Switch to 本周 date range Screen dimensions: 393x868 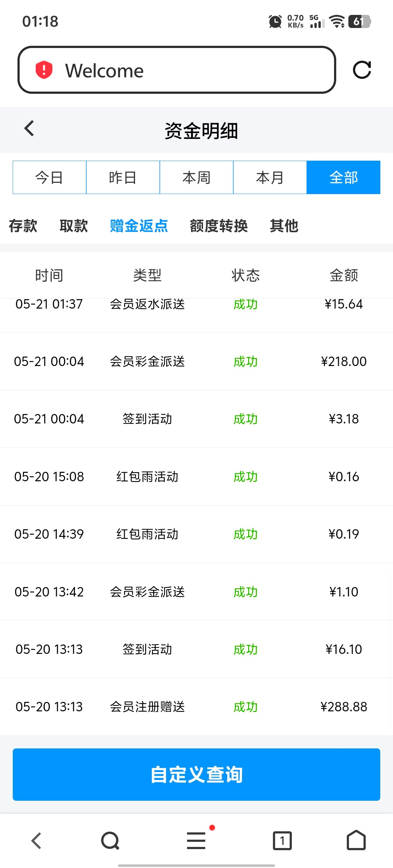coord(196,177)
